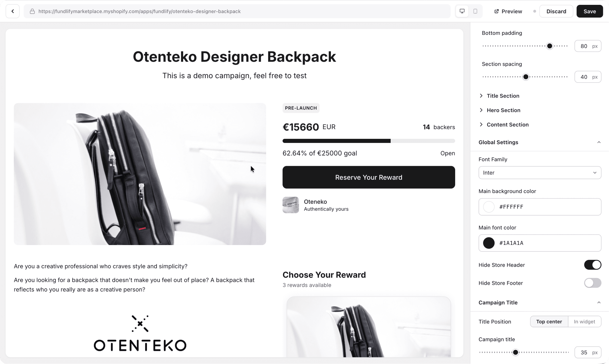609x364 pixels.
Task: Click Main font color swatch
Action: click(x=489, y=243)
